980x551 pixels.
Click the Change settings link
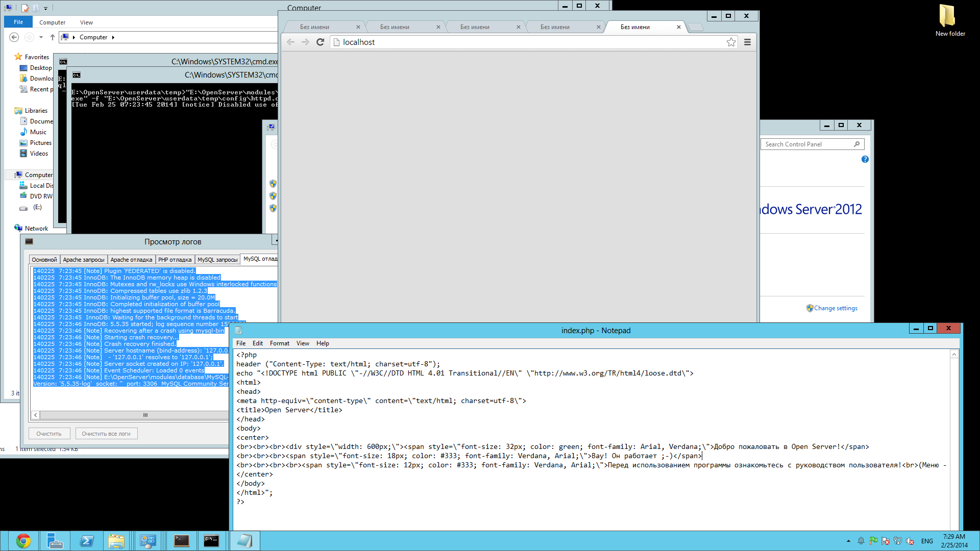pyautogui.click(x=836, y=308)
